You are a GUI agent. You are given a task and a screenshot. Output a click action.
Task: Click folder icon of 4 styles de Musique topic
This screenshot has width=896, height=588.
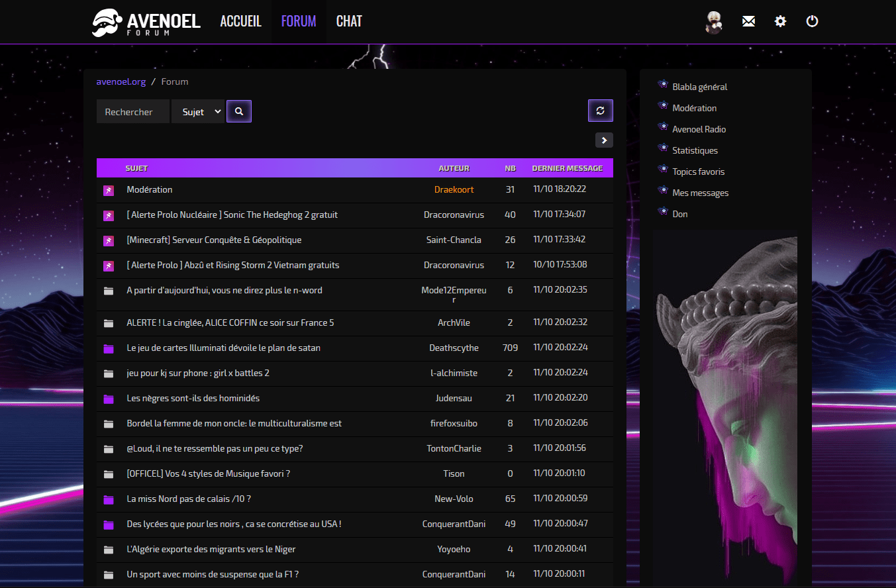coord(109,474)
